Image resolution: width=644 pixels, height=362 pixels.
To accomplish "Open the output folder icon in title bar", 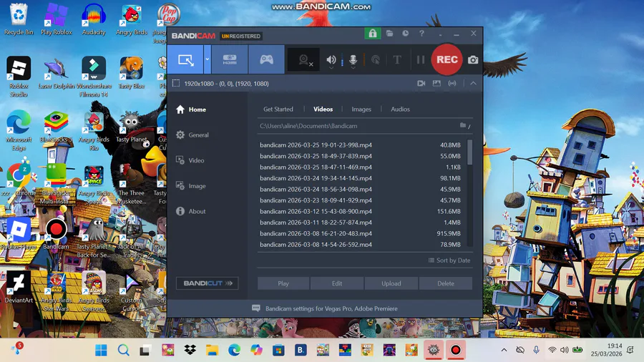I will tap(389, 34).
